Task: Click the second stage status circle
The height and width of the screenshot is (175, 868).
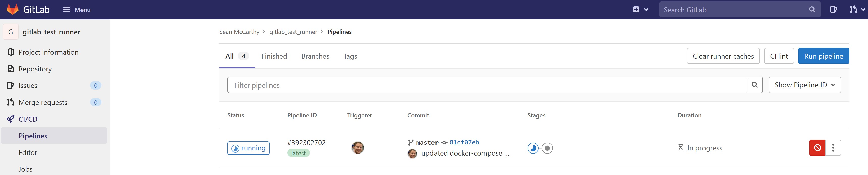Action: point(547,148)
